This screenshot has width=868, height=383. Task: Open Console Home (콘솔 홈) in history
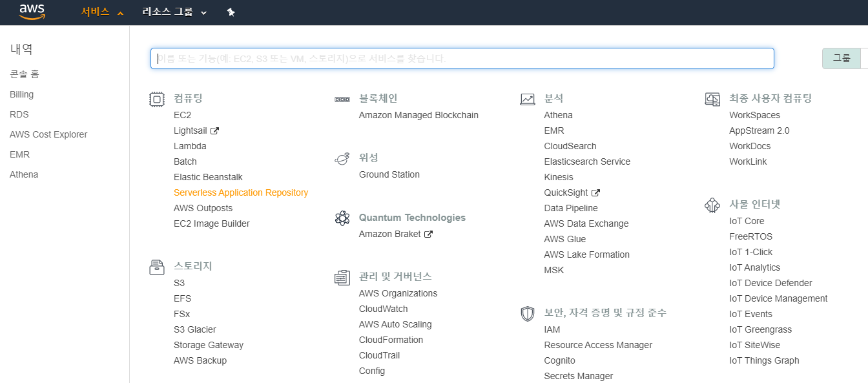[25, 74]
